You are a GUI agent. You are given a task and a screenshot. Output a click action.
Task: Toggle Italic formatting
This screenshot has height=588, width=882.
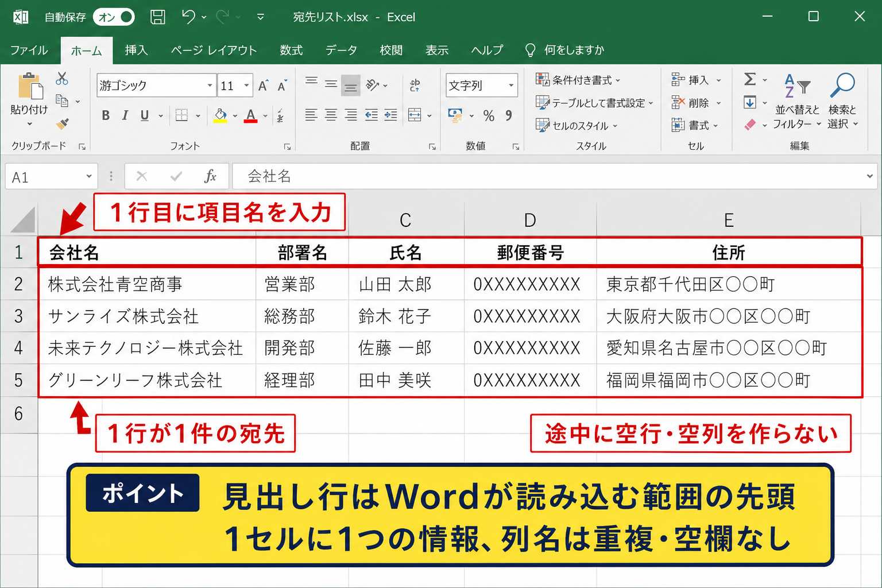pyautogui.click(x=125, y=115)
